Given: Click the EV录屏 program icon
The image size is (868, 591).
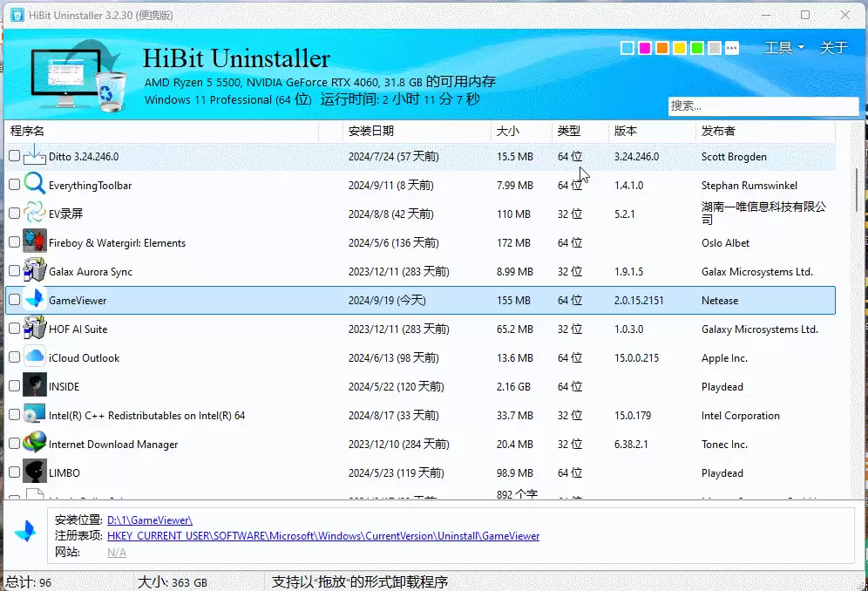Looking at the screenshot, I should click(x=34, y=214).
